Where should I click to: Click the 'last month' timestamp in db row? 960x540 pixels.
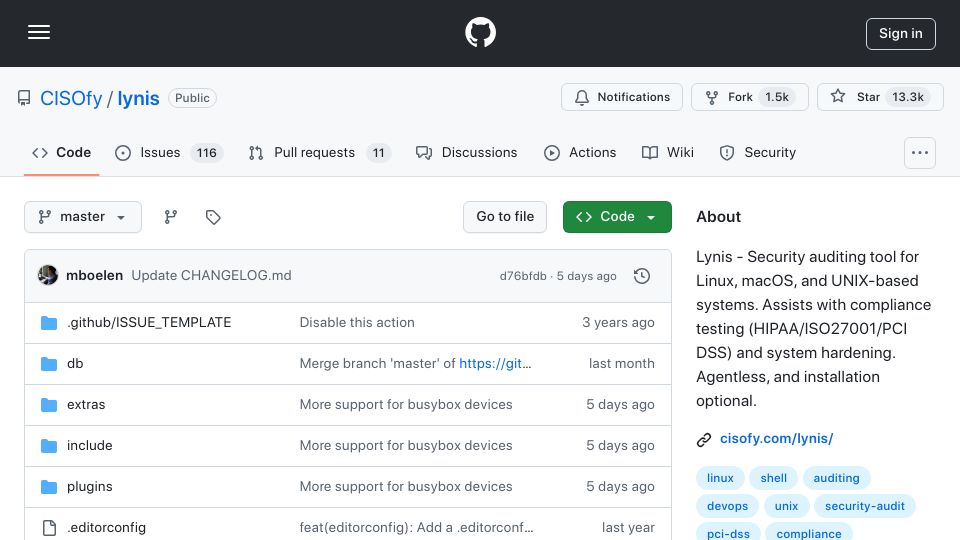coord(621,364)
